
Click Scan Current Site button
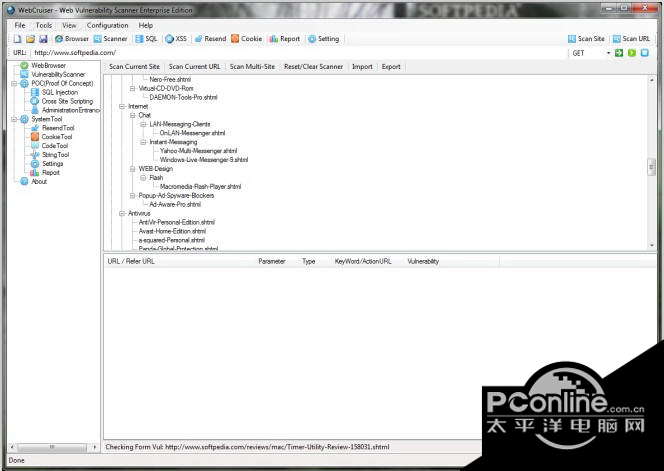click(x=134, y=67)
